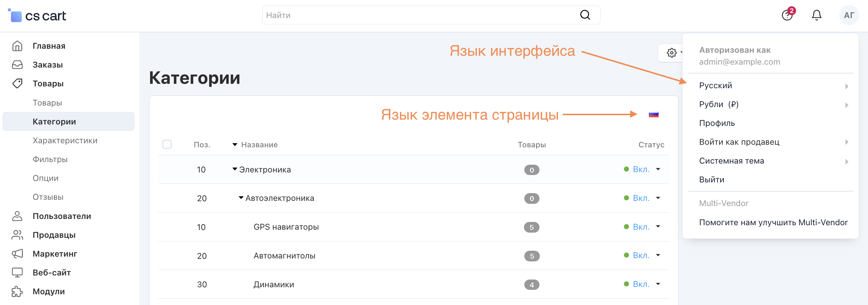
Task: Click the Russian flag language icon
Action: (x=653, y=114)
